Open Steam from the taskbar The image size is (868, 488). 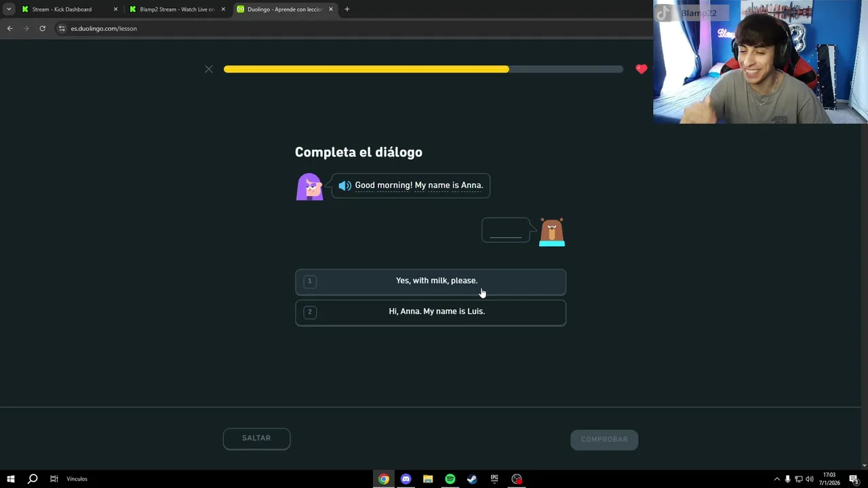[472, 479]
